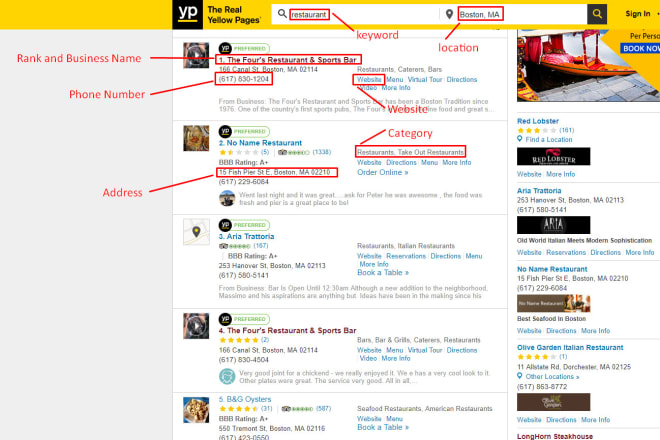Open the 5. B&G Oysters listing
This screenshot has width=660, height=440.
245,399
